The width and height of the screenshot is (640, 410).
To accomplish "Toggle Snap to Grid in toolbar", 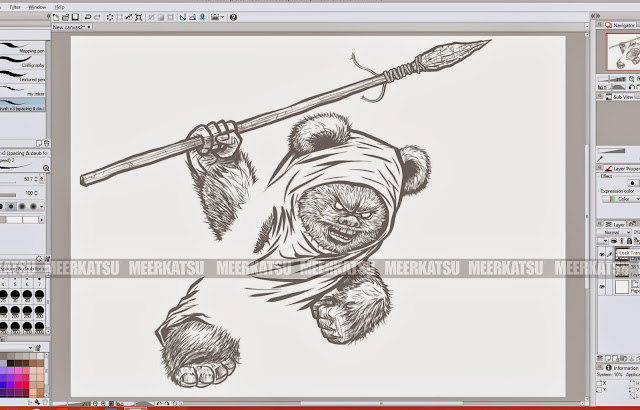I will point(202,17).
